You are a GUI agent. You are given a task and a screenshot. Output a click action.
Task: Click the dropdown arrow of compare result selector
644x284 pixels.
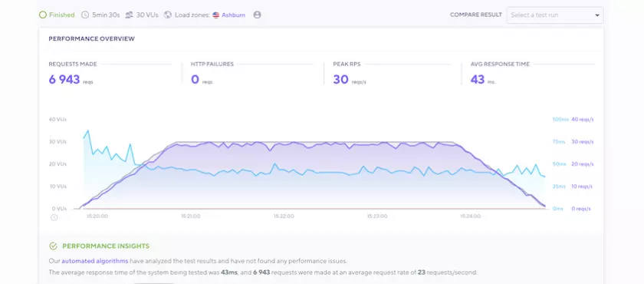pyautogui.click(x=596, y=15)
